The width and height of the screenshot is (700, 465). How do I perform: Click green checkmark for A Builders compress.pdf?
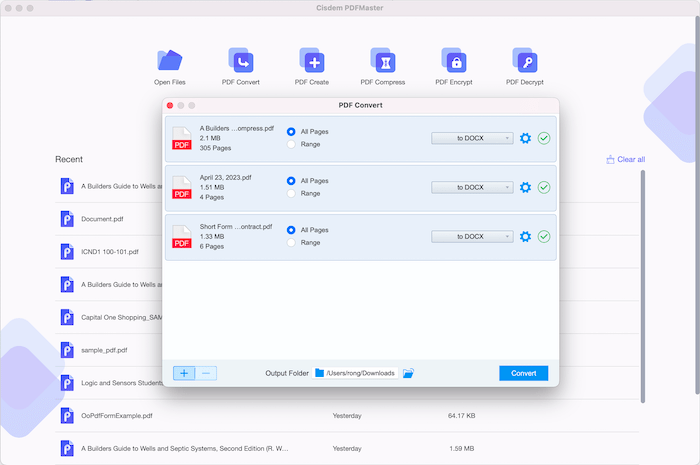(544, 138)
